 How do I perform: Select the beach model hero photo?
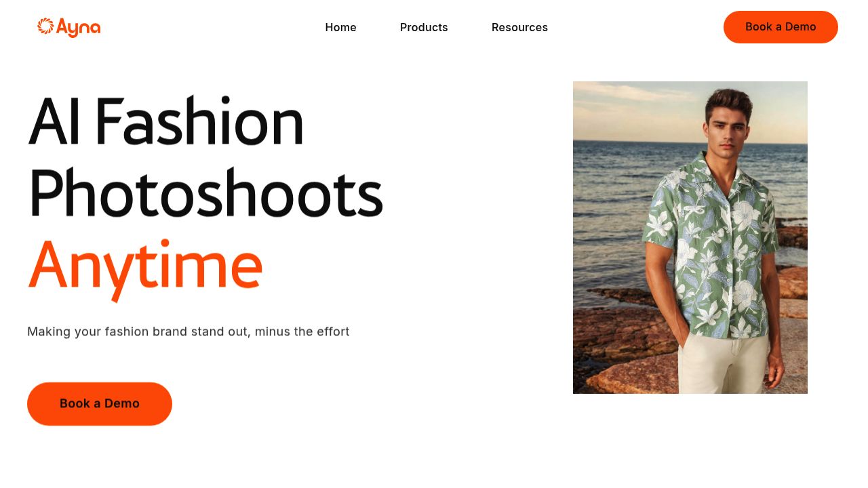point(690,237)
